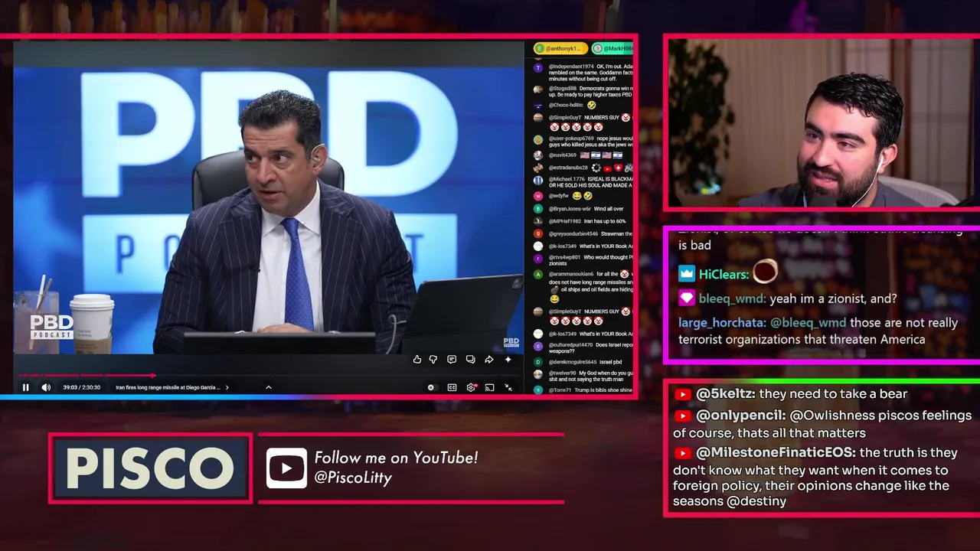Click @estradanubs28 chat message
980x551 pixels.
pos(590,168)
